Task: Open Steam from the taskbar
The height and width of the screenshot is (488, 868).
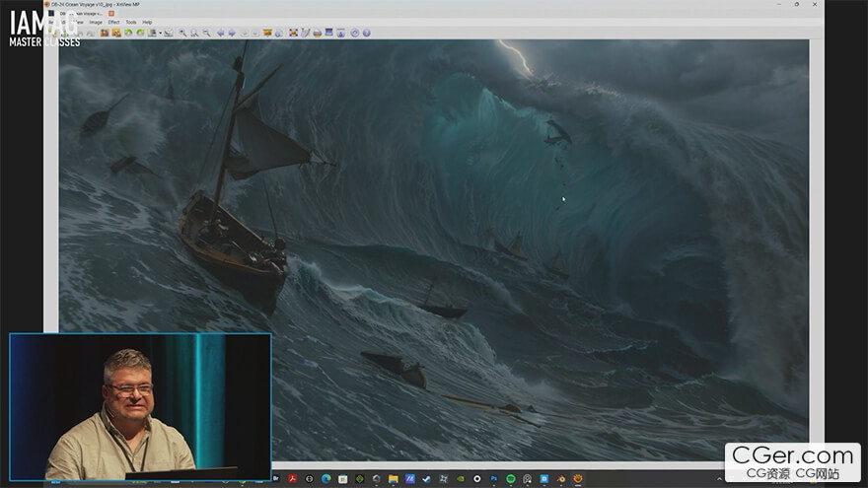Action: pos(427,478)
